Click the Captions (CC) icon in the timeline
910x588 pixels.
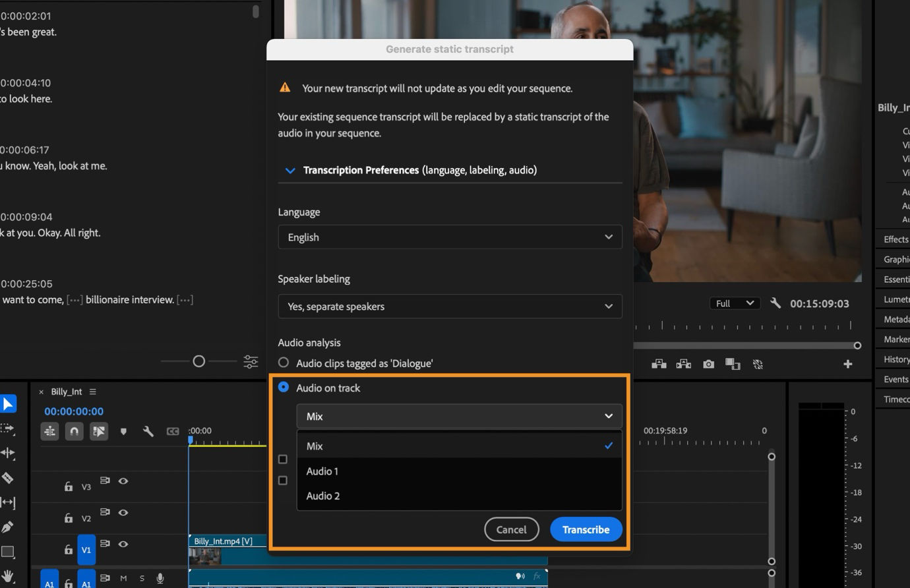tap(173, 430)
